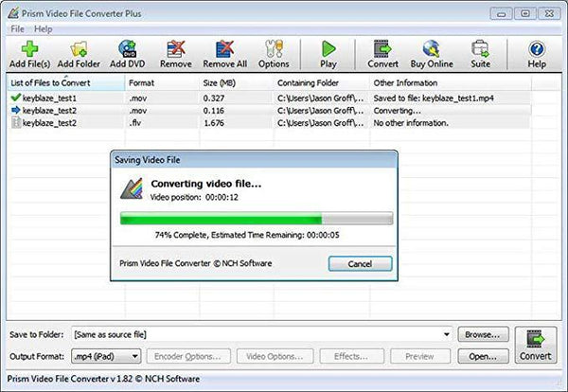This screenshot has height=392, width=568.
Task: Click the Add File(s) toolbar icon
Action: tap(29, 54)
